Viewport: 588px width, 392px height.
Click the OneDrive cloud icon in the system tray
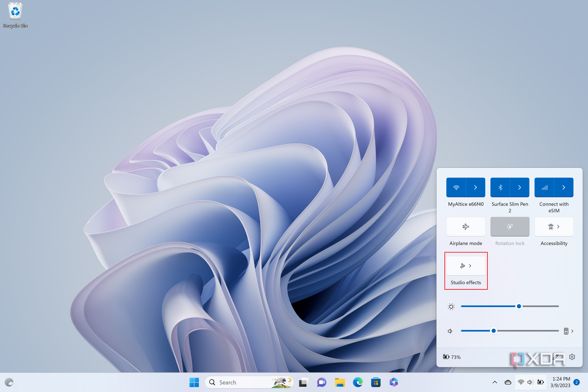point(507,382)
